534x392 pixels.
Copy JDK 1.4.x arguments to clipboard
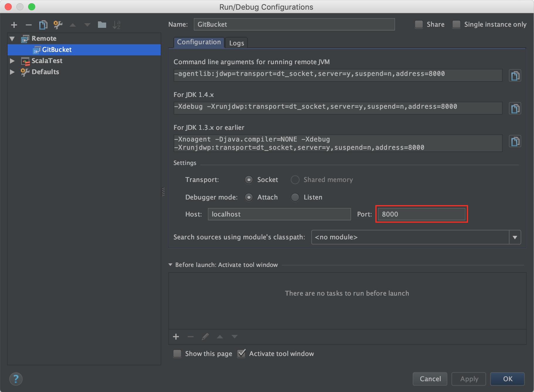tap(515, 108)
